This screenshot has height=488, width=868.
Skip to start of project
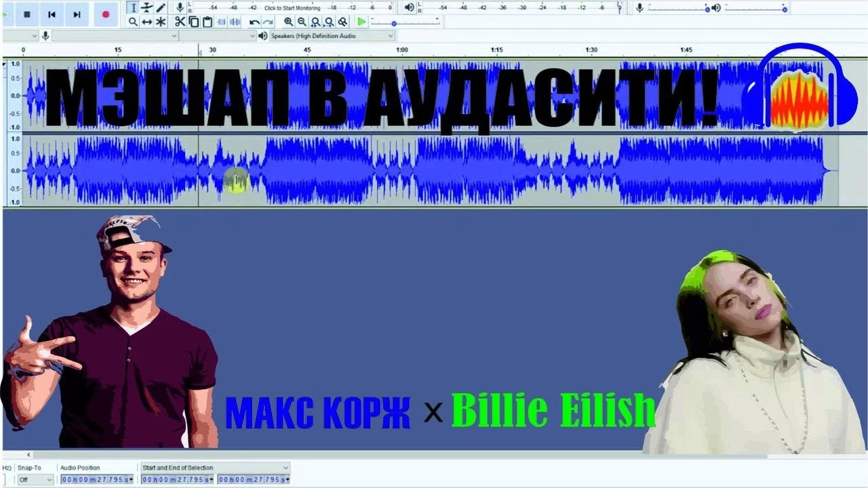[52, 14]
